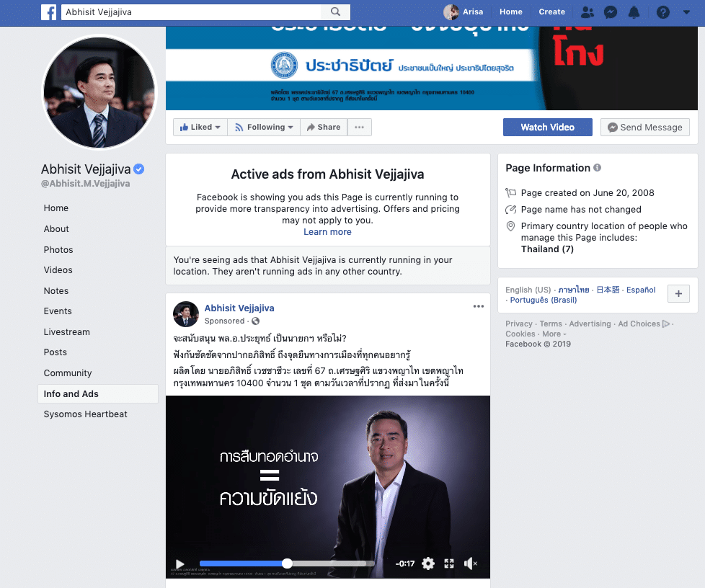Go to Photos in sidebar

click(x=58, y=250)
